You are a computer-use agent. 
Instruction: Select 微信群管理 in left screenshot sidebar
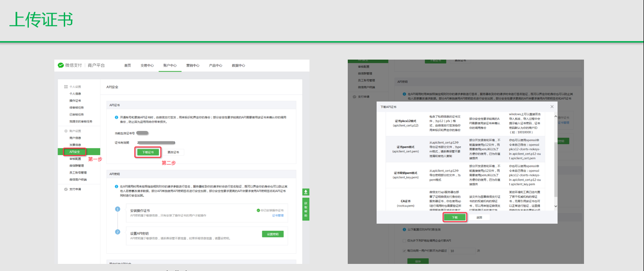point(77,166)
